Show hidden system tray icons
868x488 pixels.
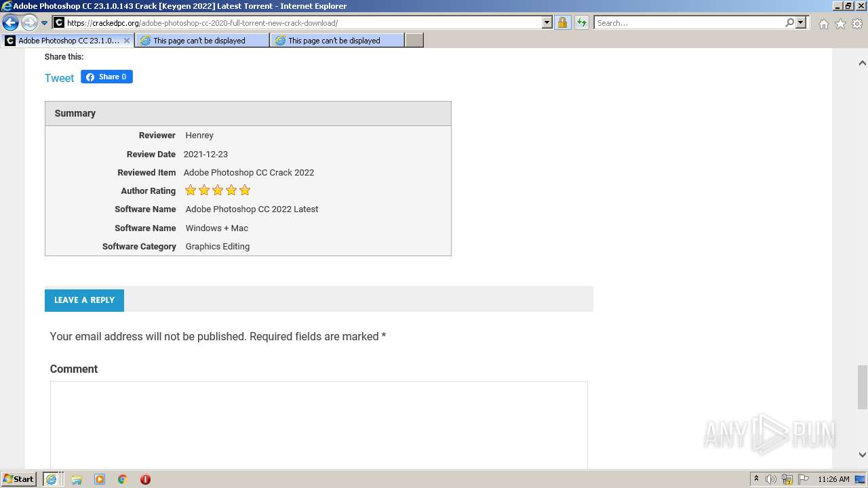click(x=756, y=479)
